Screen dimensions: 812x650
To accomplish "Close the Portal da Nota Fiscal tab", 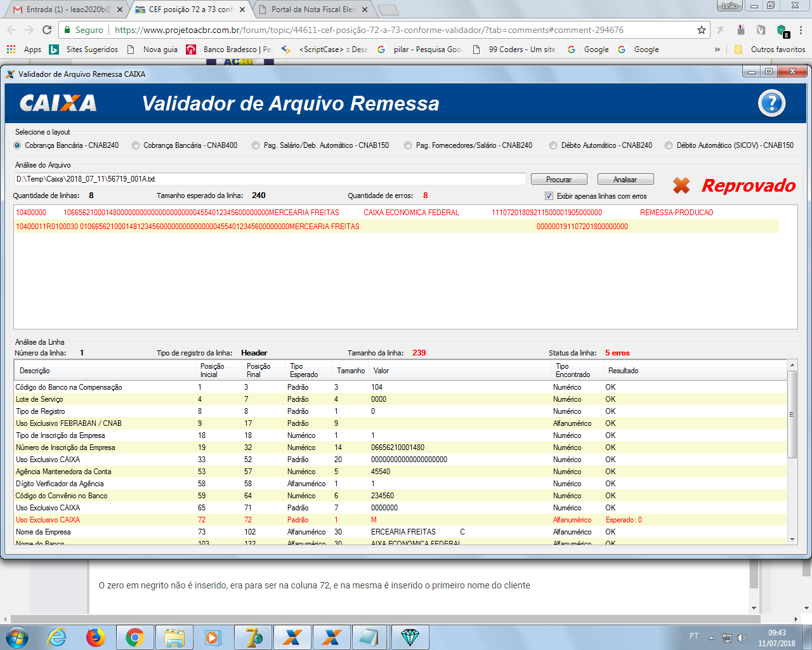I will point(365,10).
